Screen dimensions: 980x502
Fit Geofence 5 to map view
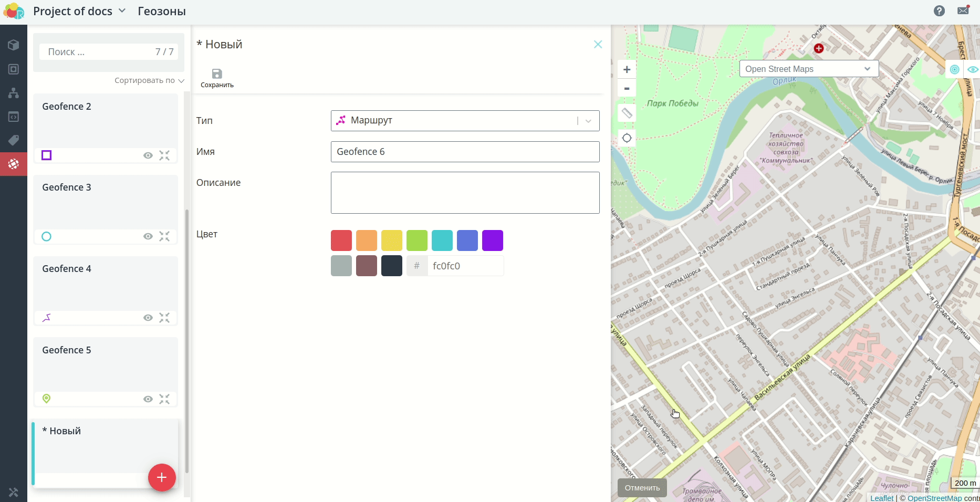tap(164, 399)
